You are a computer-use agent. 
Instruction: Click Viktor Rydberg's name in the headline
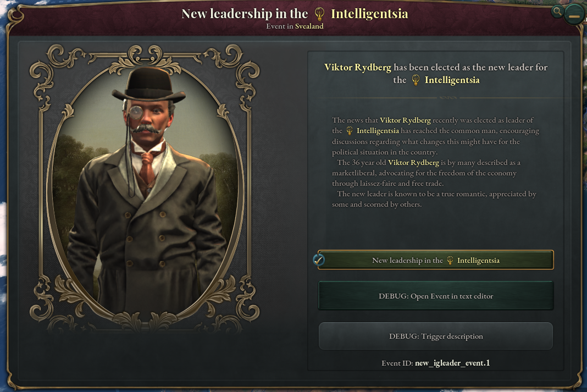pos(357,68)
